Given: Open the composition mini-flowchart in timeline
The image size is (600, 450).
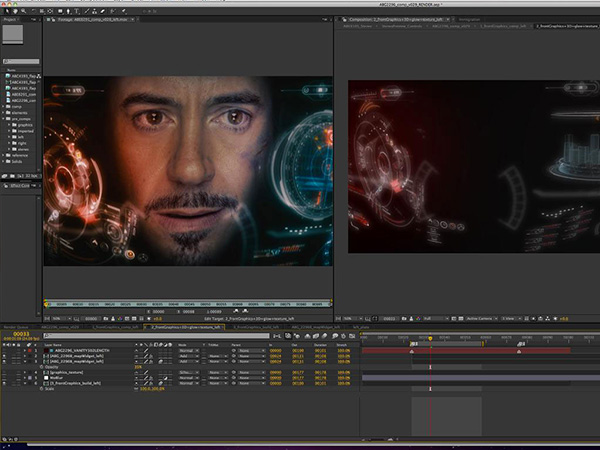Looking at the screenshot, I should [x=277, y=336].
